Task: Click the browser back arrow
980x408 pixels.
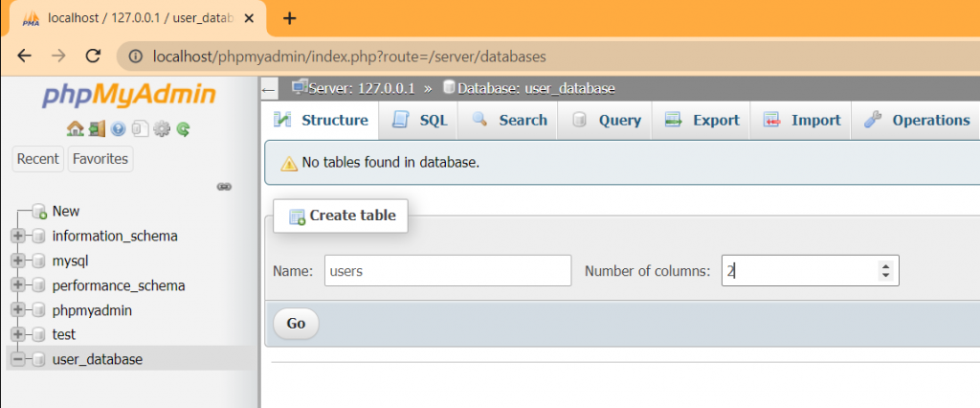Action: point(25,57)
